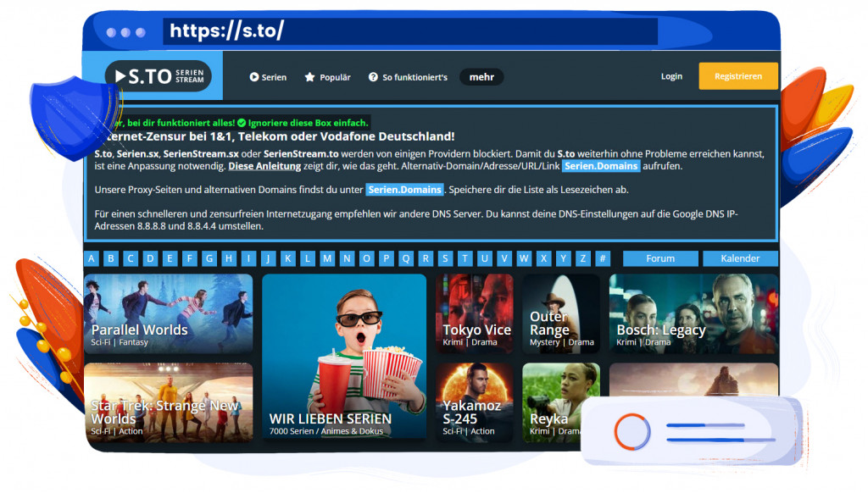Filter series by letter M

(x=327, y=258)
